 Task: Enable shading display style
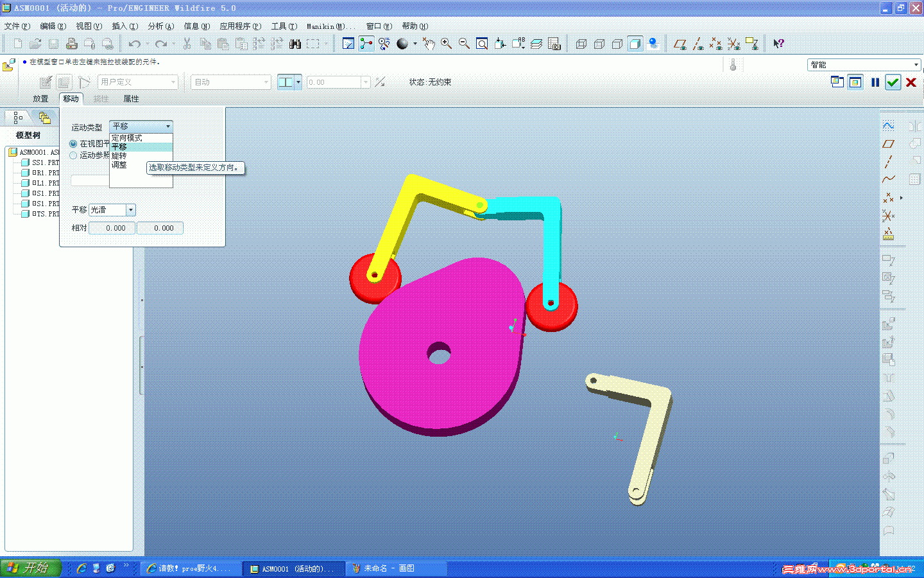635,44
